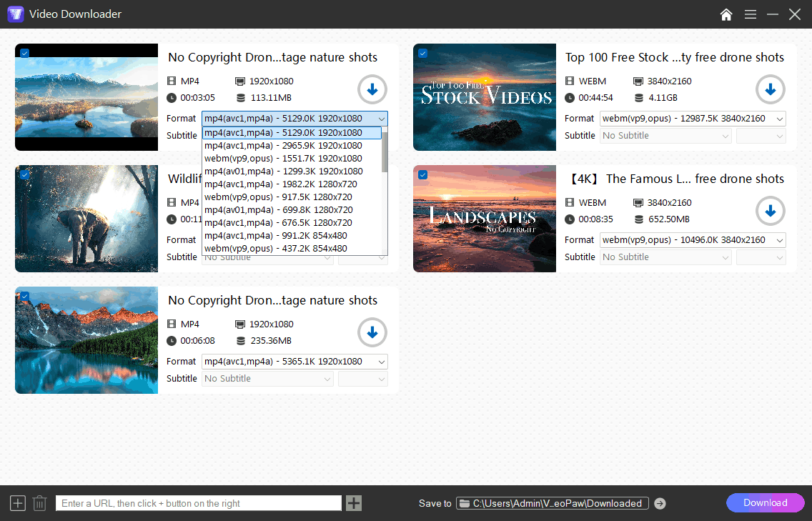Open Format dropdown for Top 100 Free Stock
This screenshot has height=521, width=812.
click(x=693, y=119)
